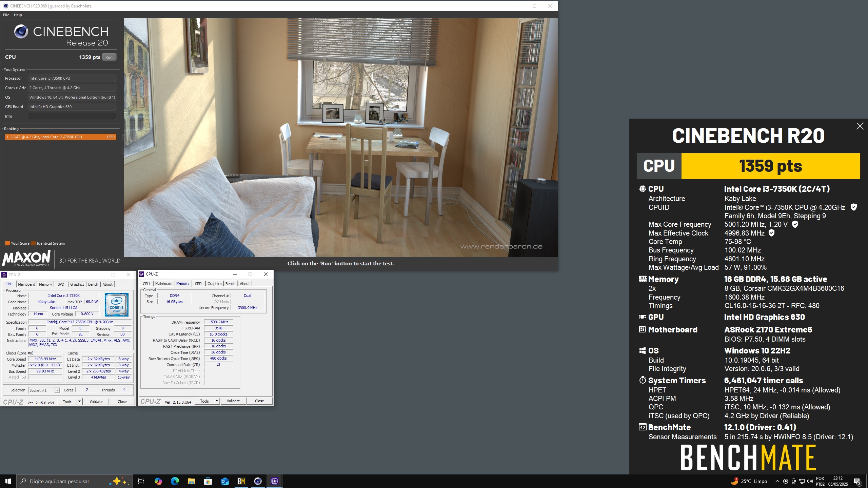Open the clock showing 22:12
The width and height of the screenshot is (868, 488).
coord(838,481)
